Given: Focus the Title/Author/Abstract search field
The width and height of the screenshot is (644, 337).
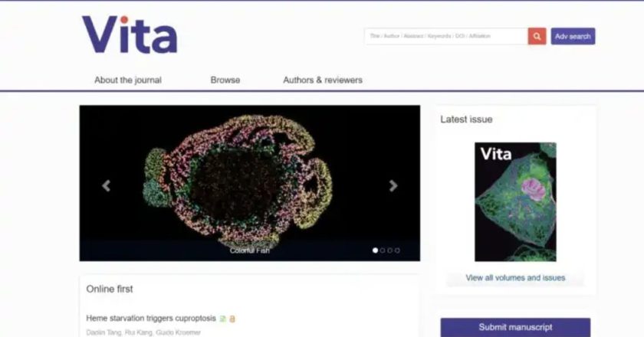Looking at the screenshot, I should point(446,36).
